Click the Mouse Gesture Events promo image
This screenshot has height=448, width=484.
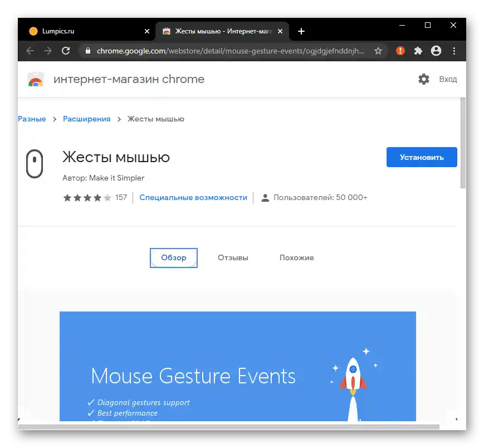pos(238,366)
